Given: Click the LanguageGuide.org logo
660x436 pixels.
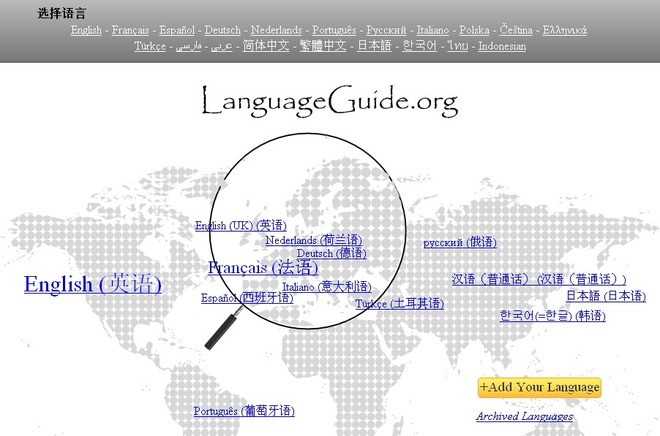Looking at the screenshot, I should (330, 101).
